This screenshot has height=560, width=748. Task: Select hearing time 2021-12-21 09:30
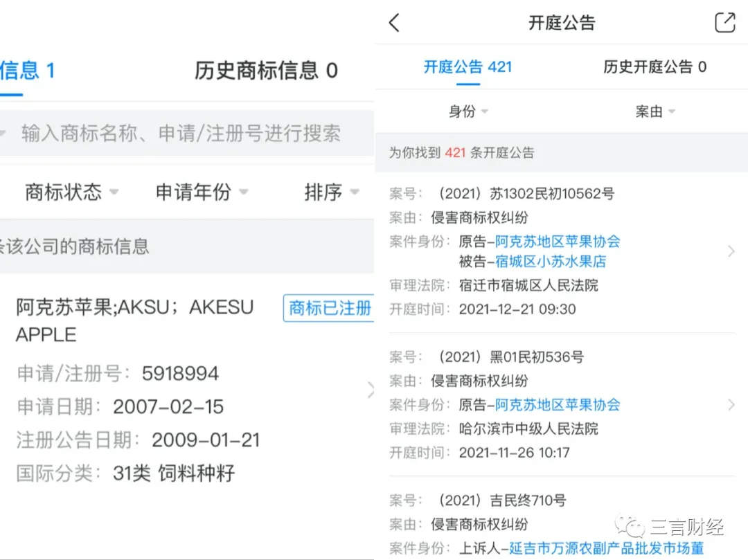coord(517,309)
